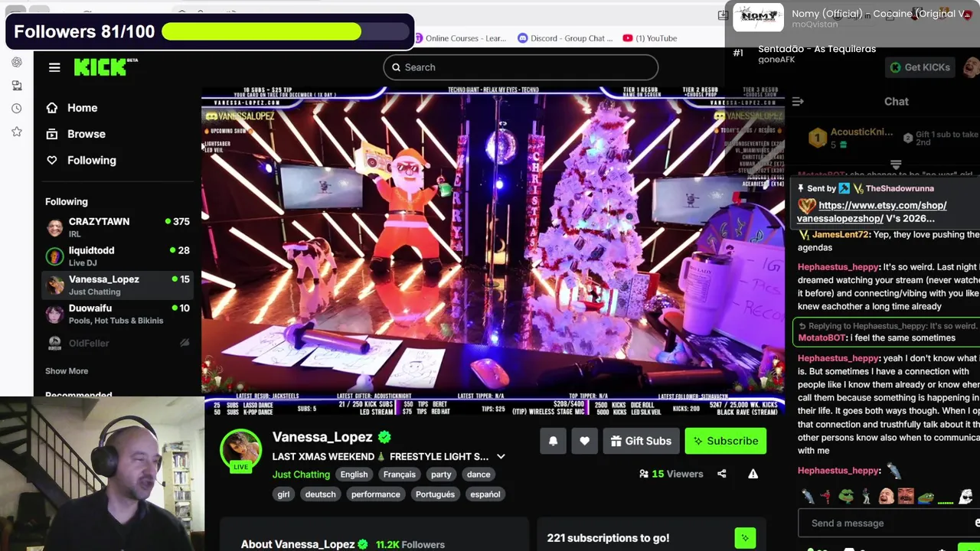Focus the Send a message field
980x551 pixels.
[888, 523]
